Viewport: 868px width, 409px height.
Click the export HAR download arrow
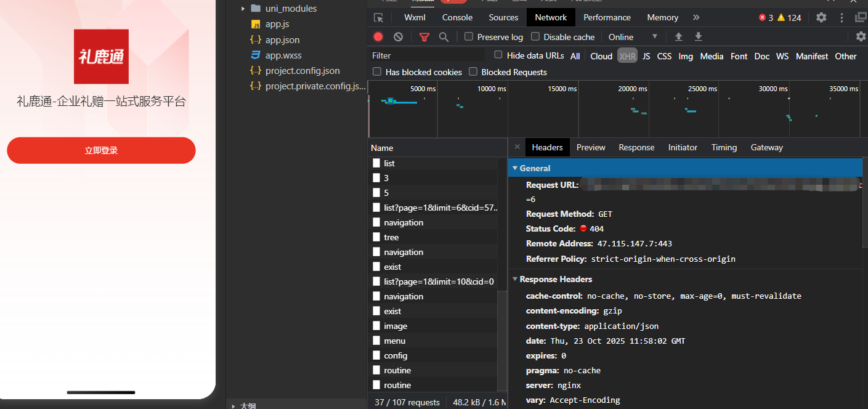pyautogui.click(x=698, y=37)
